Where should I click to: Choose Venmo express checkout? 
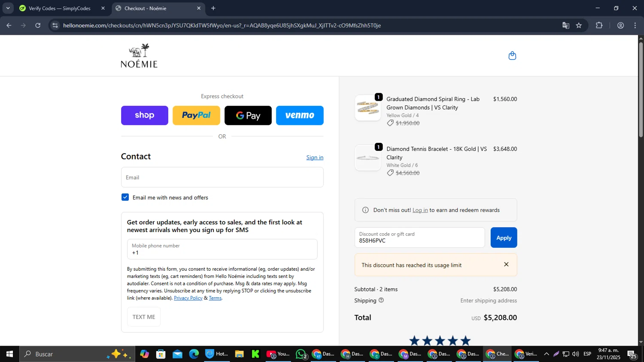pos(300,115)
